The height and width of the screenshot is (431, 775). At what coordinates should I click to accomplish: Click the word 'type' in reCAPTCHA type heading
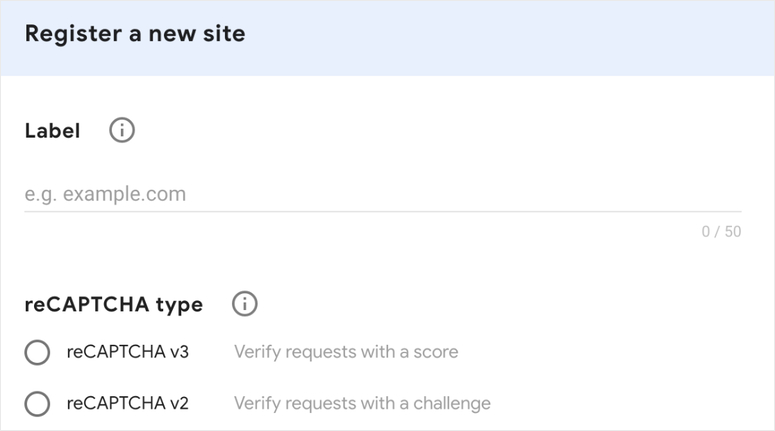tap(179, 305)
